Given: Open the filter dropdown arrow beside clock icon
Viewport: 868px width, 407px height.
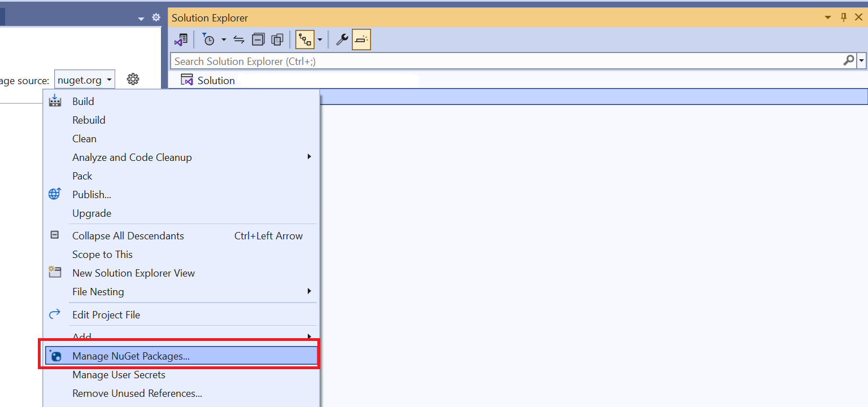Looking at the screenshot, I should pos(224,40).
